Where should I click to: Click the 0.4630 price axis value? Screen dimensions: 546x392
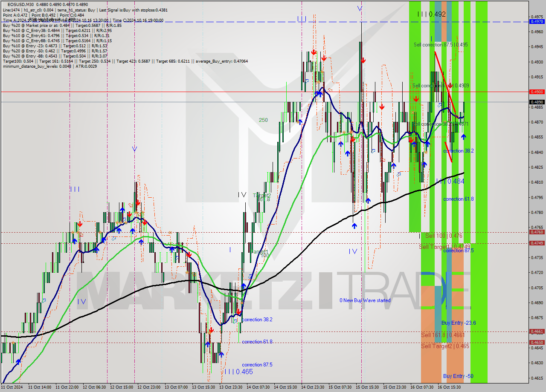[x=537, y=363]
